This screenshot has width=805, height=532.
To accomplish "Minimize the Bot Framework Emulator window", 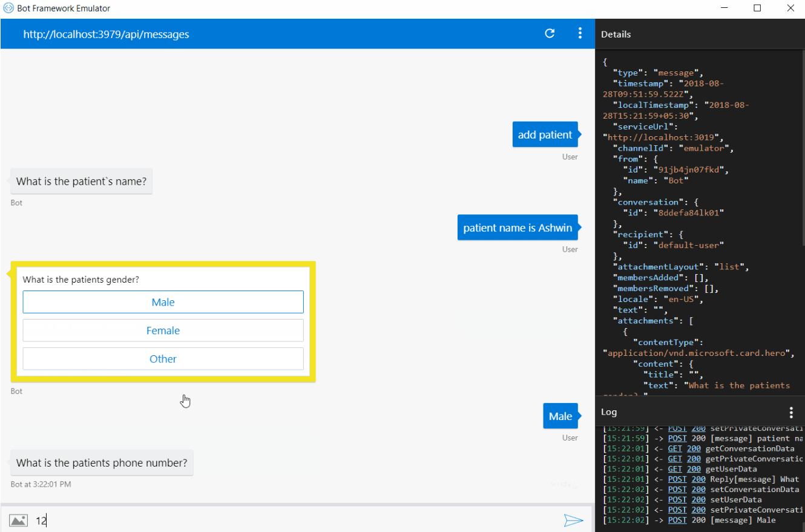I will point(724,8).
